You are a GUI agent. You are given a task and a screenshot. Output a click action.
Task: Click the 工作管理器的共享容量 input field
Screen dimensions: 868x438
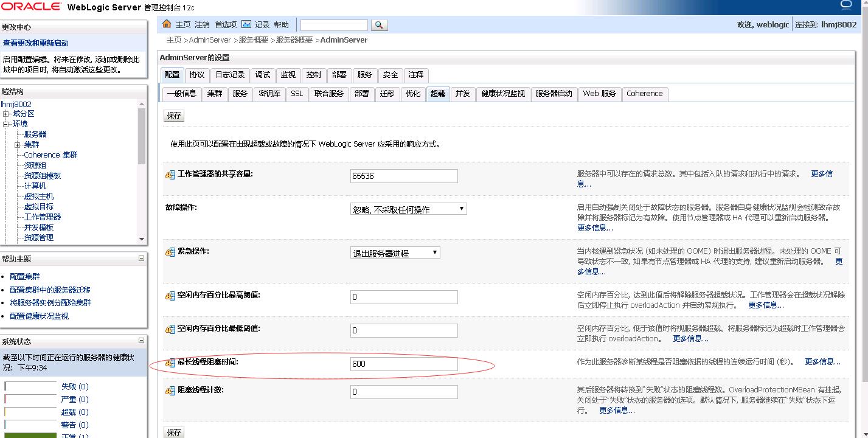click(404, 176)
